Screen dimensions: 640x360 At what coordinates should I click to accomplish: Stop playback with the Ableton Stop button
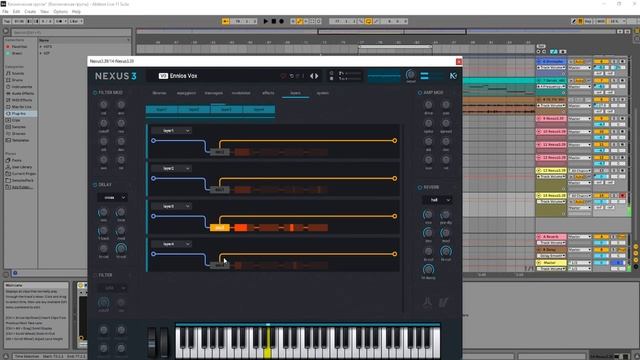(274, 21)
